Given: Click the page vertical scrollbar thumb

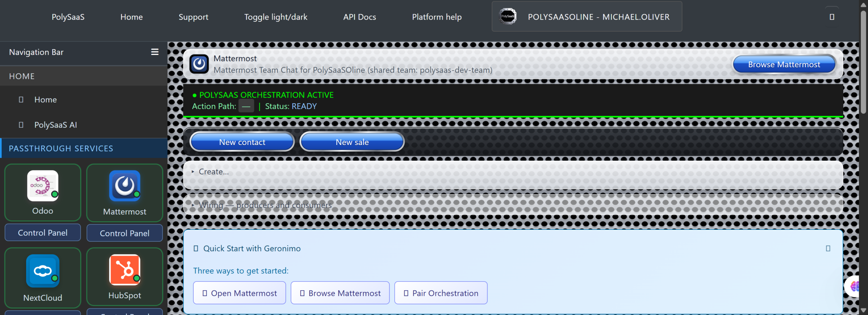Looking at the screenshot, I should pyautogui.click(x=864, y=63).
